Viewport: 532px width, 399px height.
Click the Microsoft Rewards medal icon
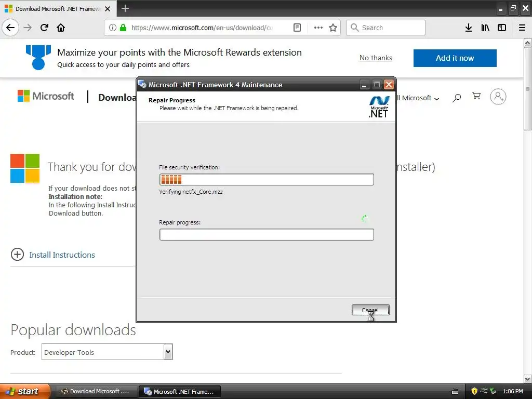pos(38,58)
